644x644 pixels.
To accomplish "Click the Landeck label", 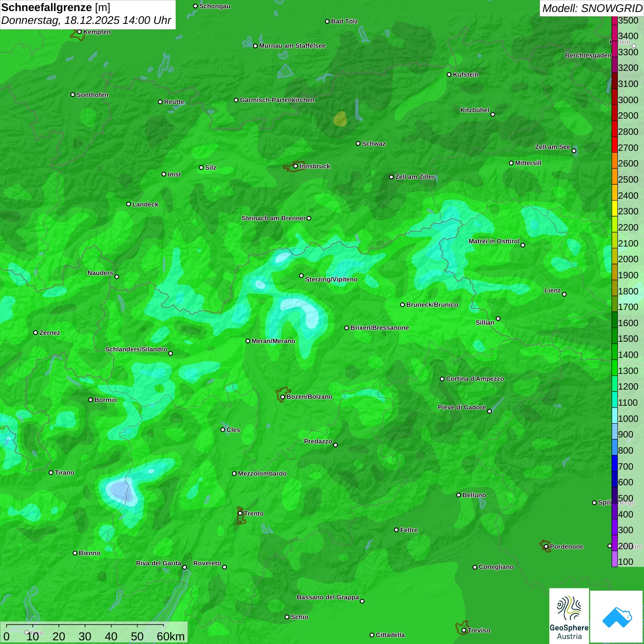I will coord(145,204).
